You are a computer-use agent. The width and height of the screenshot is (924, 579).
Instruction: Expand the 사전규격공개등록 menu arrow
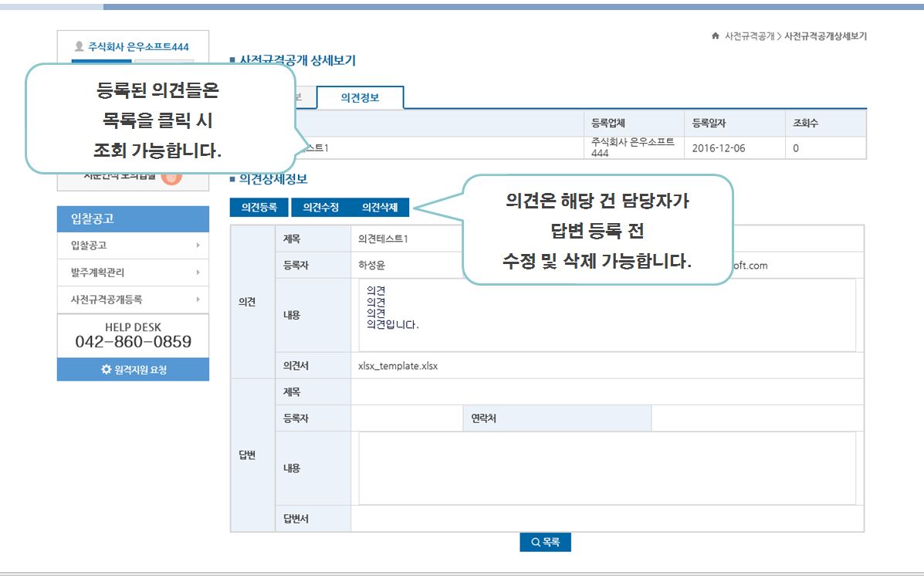(x=198, y=300)
